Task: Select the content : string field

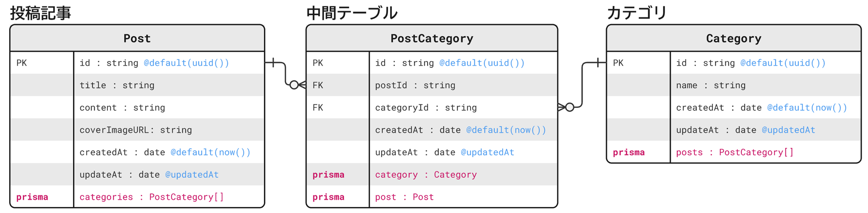Action: (122, 108)
